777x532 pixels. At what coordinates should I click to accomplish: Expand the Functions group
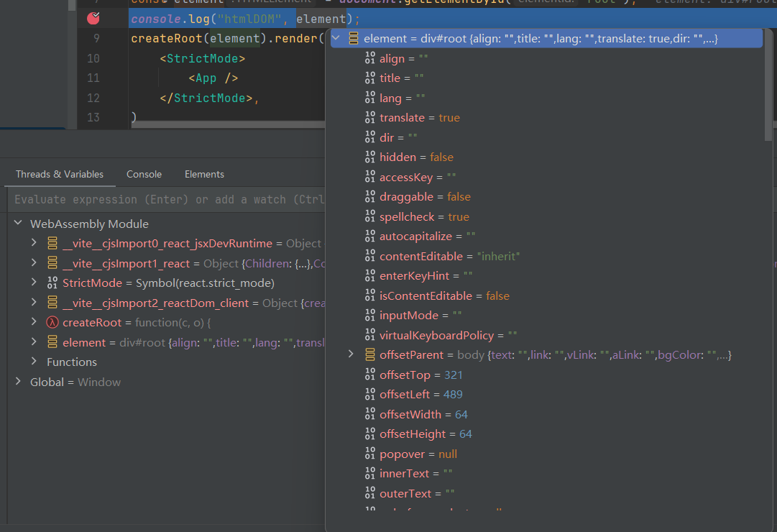pyautogui.click(x=34, y=362)
